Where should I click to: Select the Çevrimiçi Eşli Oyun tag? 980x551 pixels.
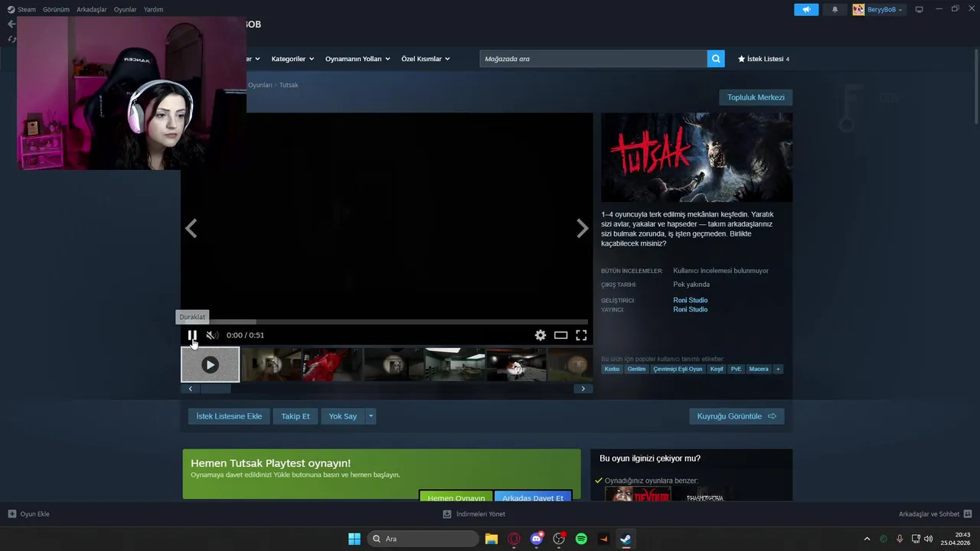678,369
